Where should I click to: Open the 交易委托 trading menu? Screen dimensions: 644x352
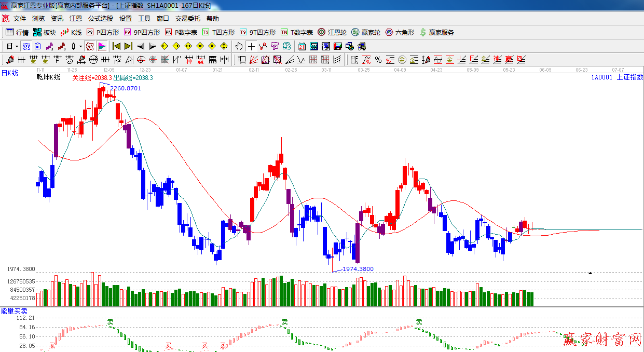pos(187,18)
